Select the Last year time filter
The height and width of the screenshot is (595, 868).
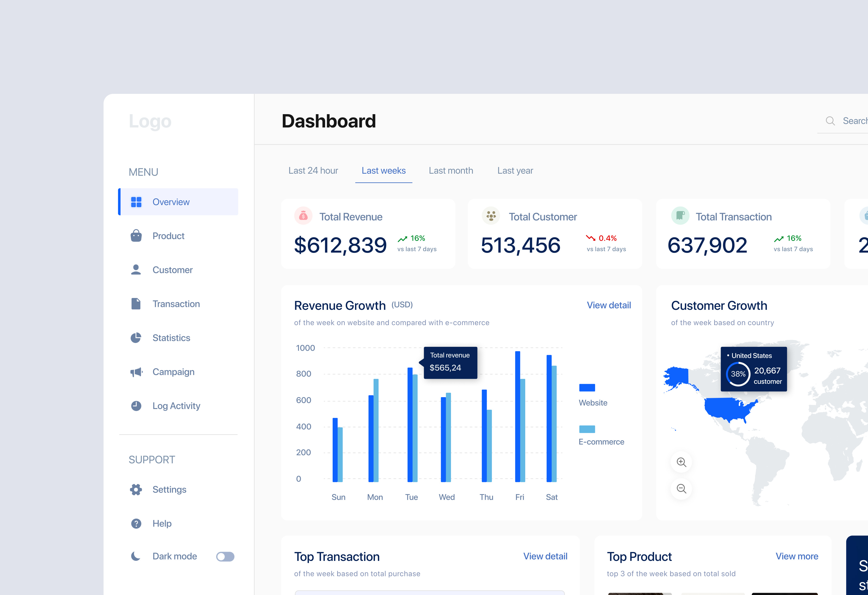tap(515, 170)
